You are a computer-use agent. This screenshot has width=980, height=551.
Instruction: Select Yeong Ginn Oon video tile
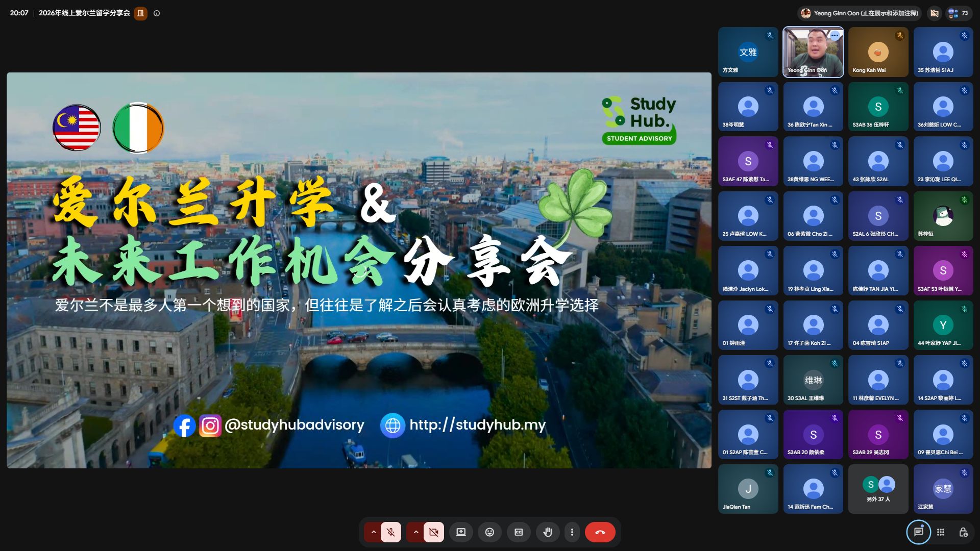coord(813,52)
